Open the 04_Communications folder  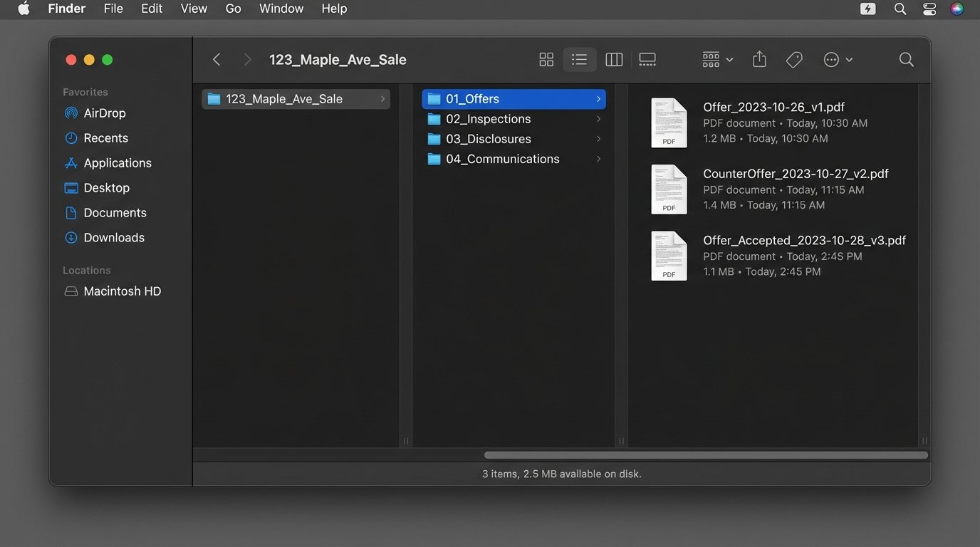502,159
